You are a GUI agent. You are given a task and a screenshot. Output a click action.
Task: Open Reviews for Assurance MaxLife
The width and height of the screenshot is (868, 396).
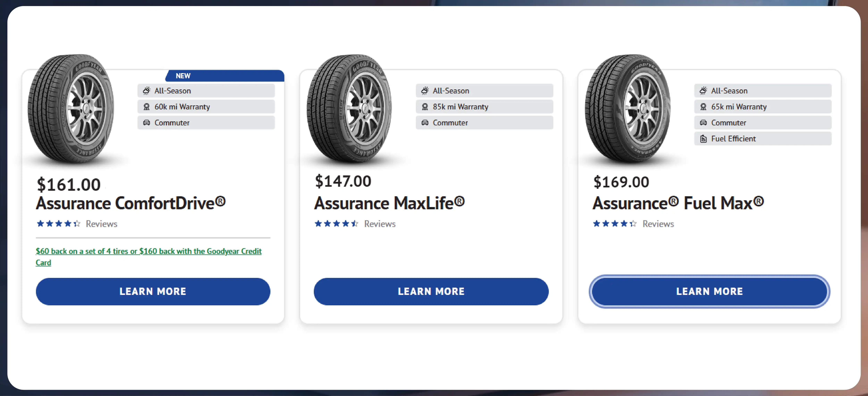(380, 224)
